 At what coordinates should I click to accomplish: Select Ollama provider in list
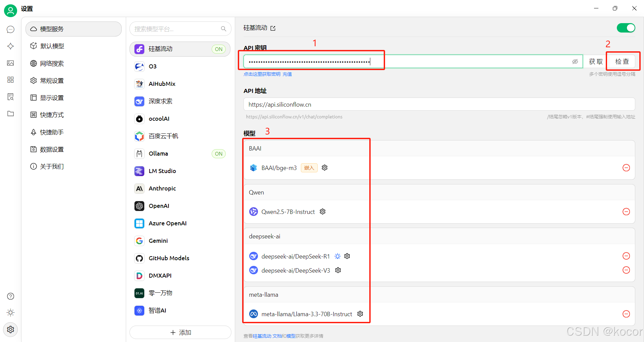pyautogui.click(x=180, y=154)
